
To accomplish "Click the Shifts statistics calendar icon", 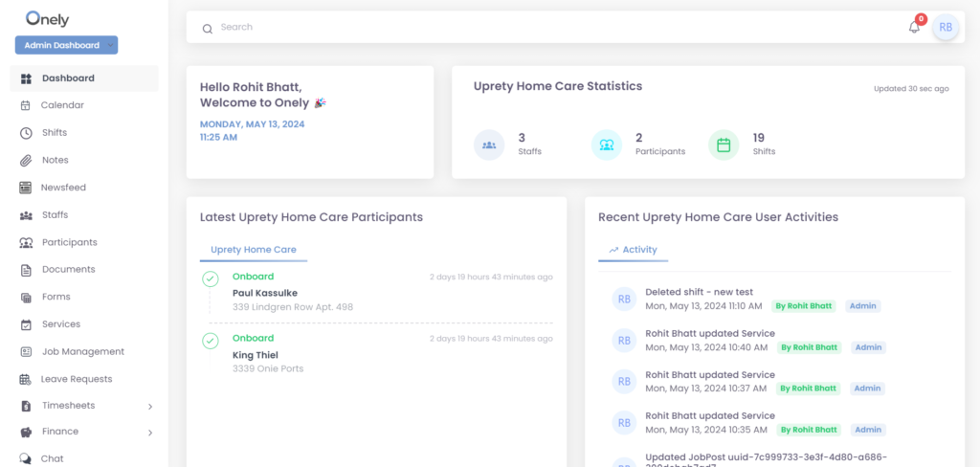I will tap(724, 145).
